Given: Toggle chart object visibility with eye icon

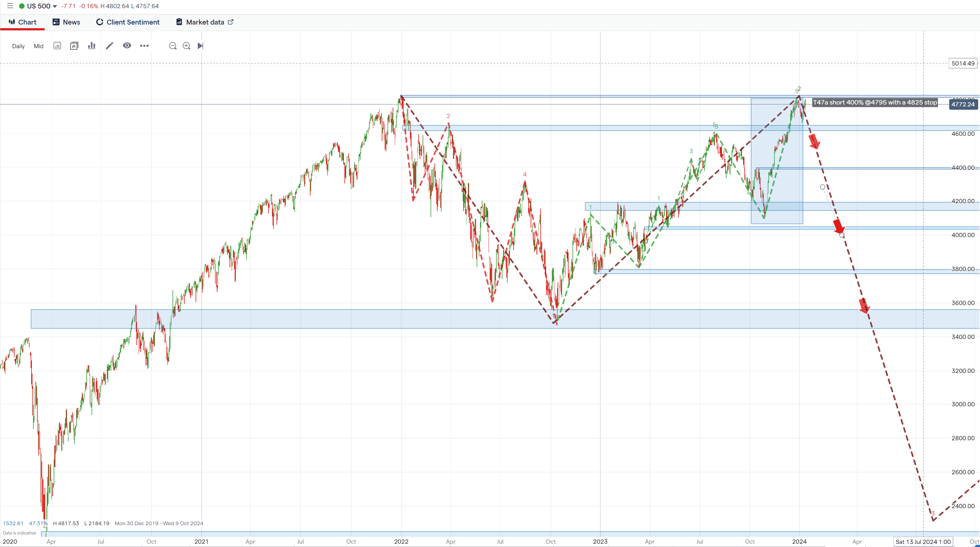Looking at the screenshot, I should pos(127,46).
